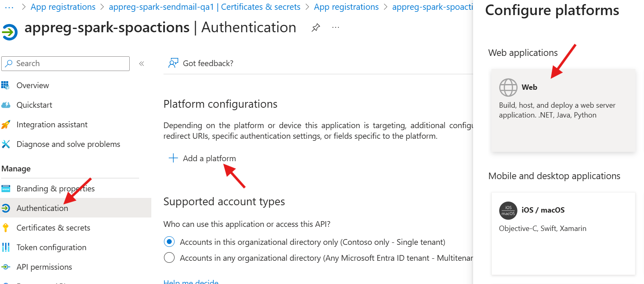Image resolution: width=644 pixels, height=284 pixels.
Task: Open the Token configuration page
Action: pos(51,247)
